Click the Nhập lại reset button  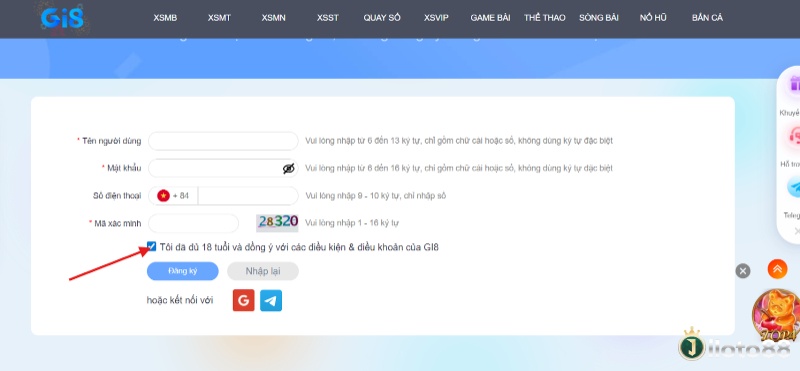point(263,271)
